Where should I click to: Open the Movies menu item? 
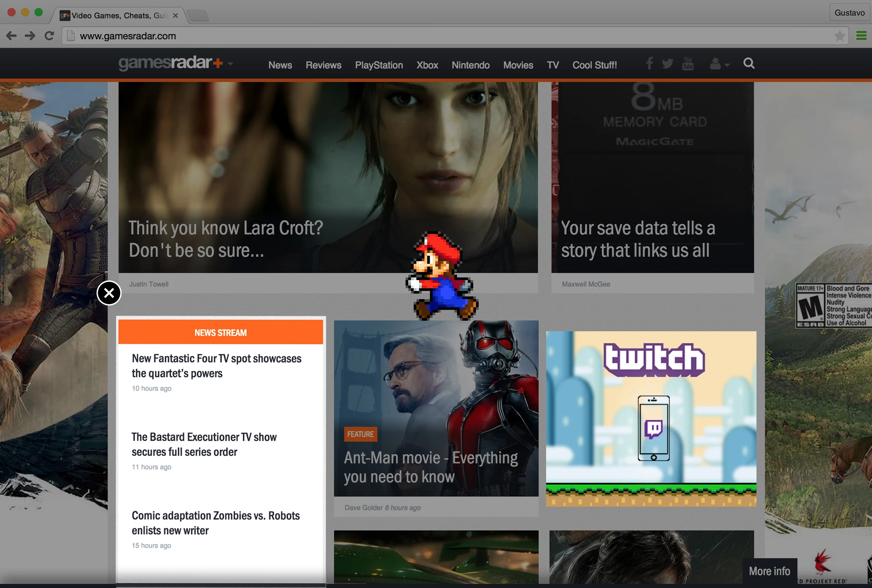518,65
